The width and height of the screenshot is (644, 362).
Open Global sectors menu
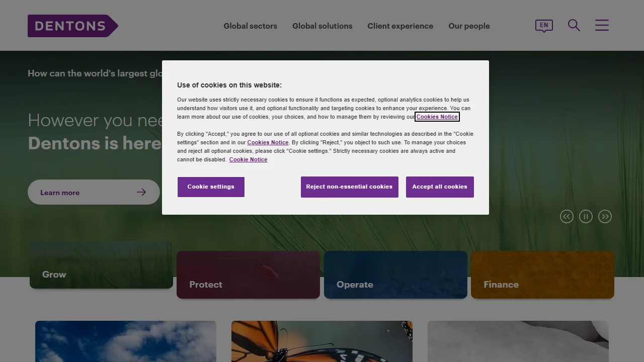(250, 26)
